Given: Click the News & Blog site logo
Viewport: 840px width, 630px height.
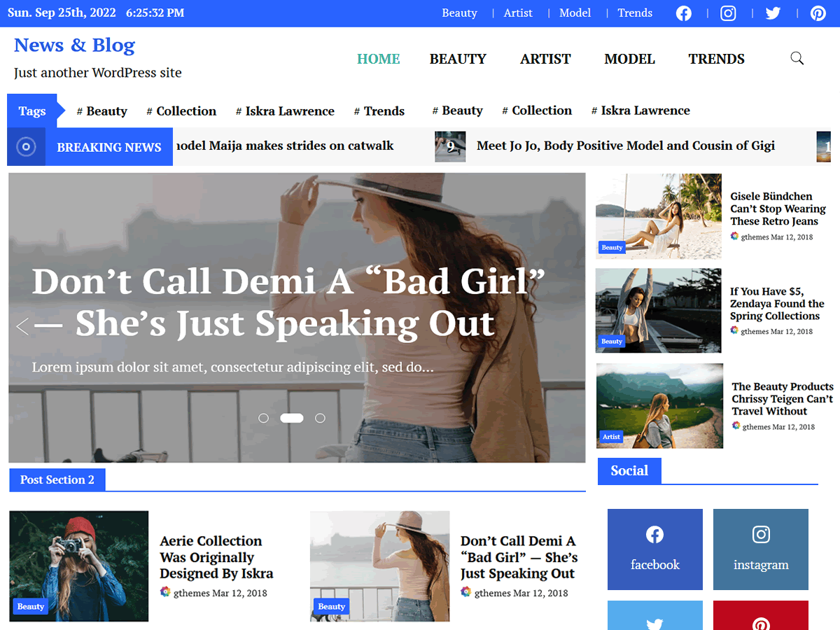Looking at the screenshot, I should 74,45.
